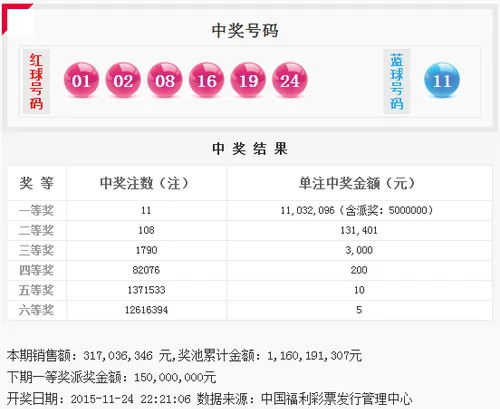The height and width of the screenshot is (409, 500).
Task: Click the red ball numbered 01
Action: point(81,80)
